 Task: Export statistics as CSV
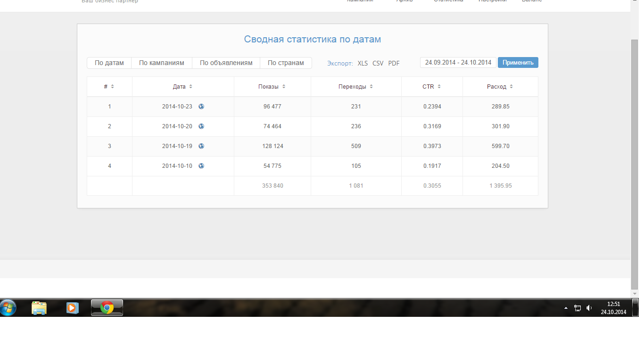pos(378,63)
